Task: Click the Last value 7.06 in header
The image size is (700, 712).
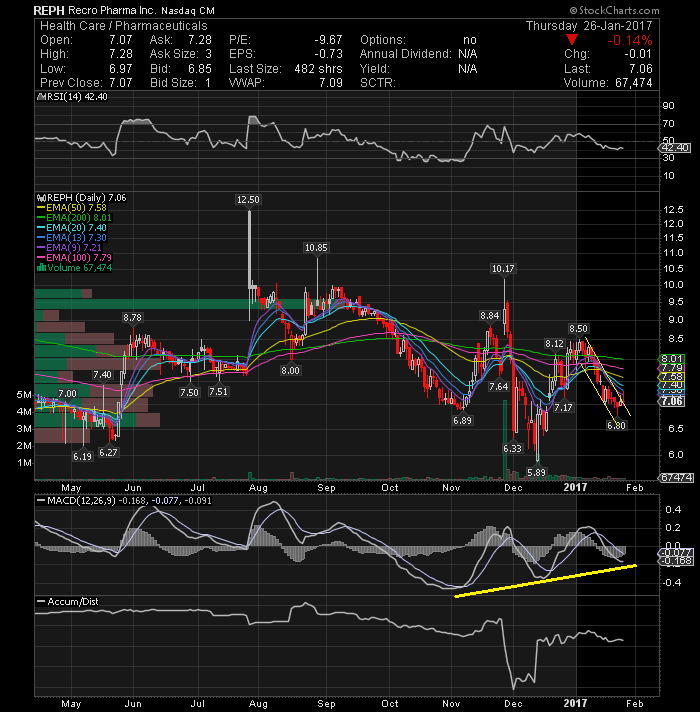Action: coord(641,69)
